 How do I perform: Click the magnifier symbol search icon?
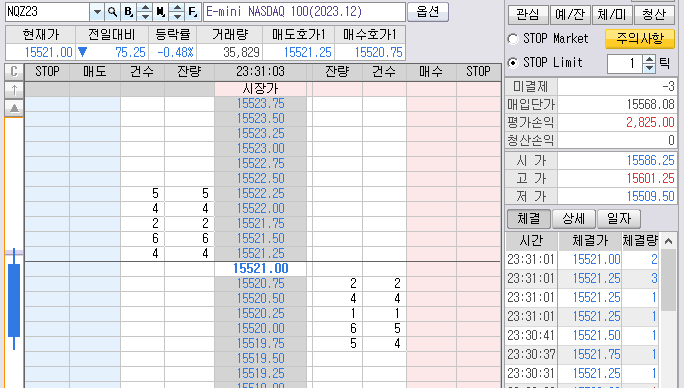pos(113,12)
